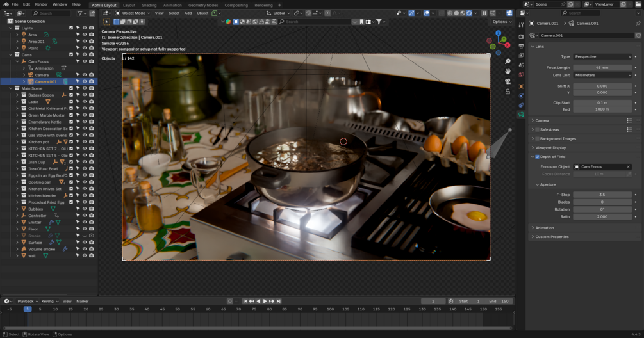Switch to the Shading workspace tab
This screenshot has height=338, width=644.
149,5
